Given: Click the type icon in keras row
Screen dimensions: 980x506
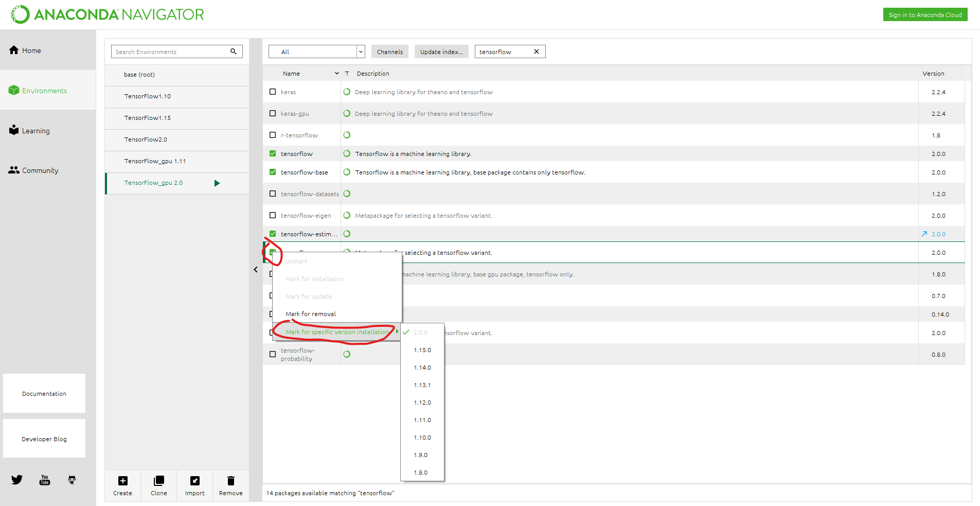Looking at the screenshot, I should click(347, 92).
